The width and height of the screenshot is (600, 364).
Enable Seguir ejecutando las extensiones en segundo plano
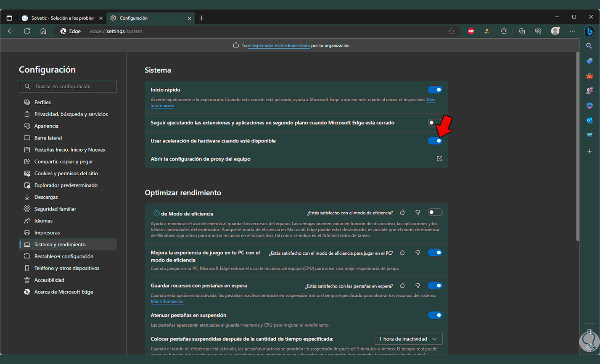tap(435, 123)
